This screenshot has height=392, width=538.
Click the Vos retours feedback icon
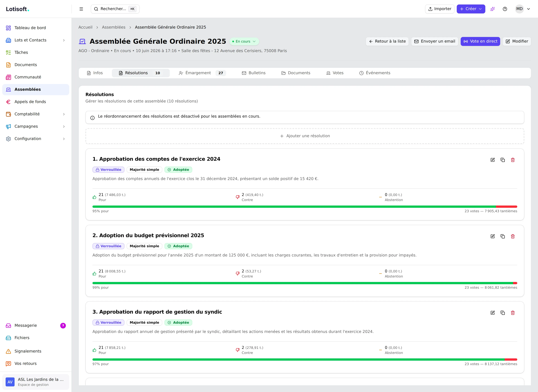tap(8, 364)
